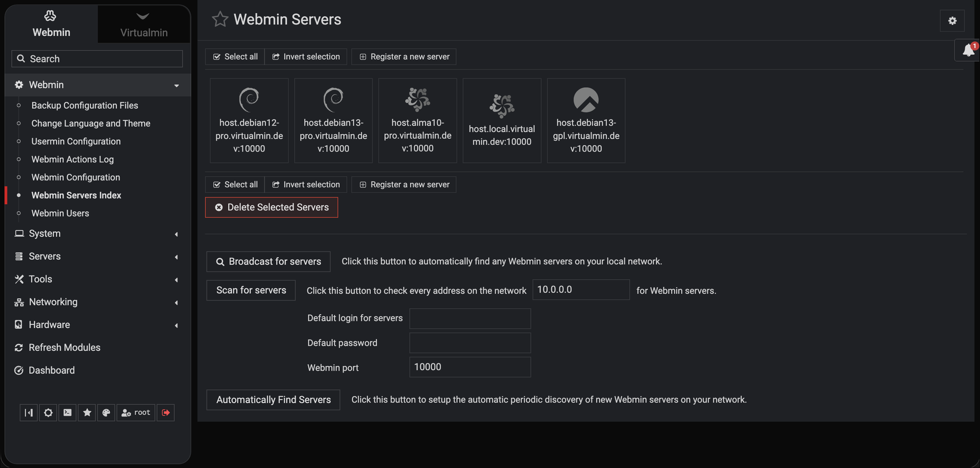Click Refresh Modules in the sidebar
Viewport: 980px width, 468px height.
pyautogui.click(x=64, y=348)
